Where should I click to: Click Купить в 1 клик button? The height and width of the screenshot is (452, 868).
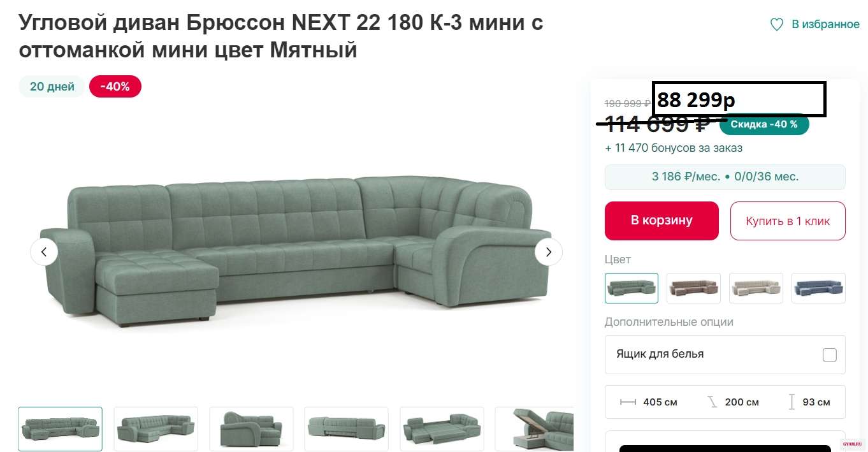(x=788, y=221)
